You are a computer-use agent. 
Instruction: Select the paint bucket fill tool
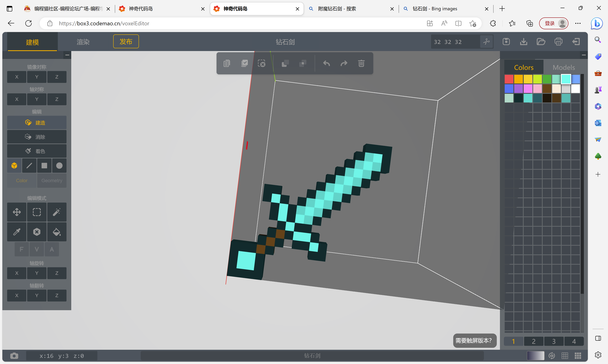57,232
